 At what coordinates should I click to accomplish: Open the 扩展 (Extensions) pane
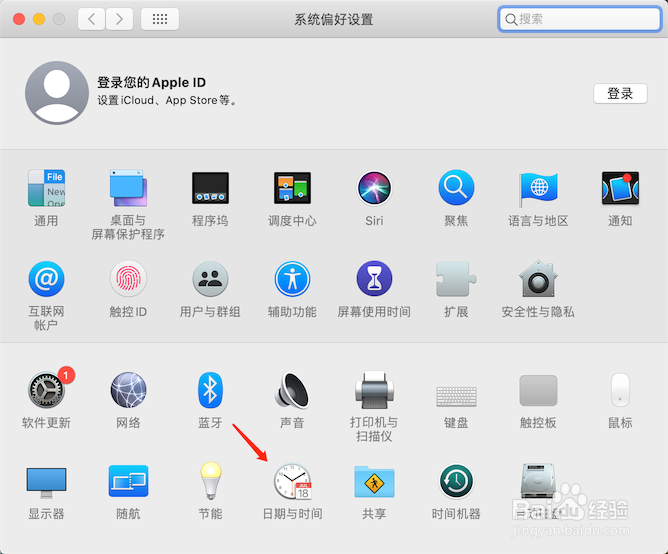(456, 279)
